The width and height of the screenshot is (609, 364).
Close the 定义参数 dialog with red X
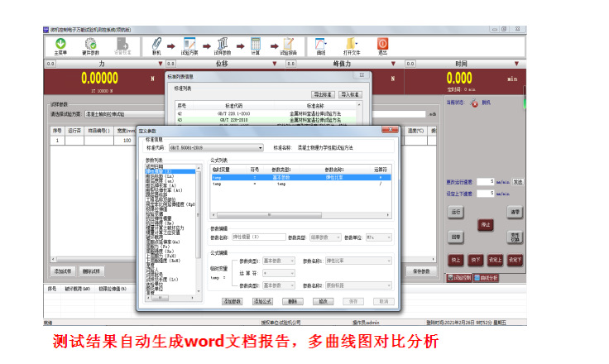pyautogui.click(x=390, y=130)
